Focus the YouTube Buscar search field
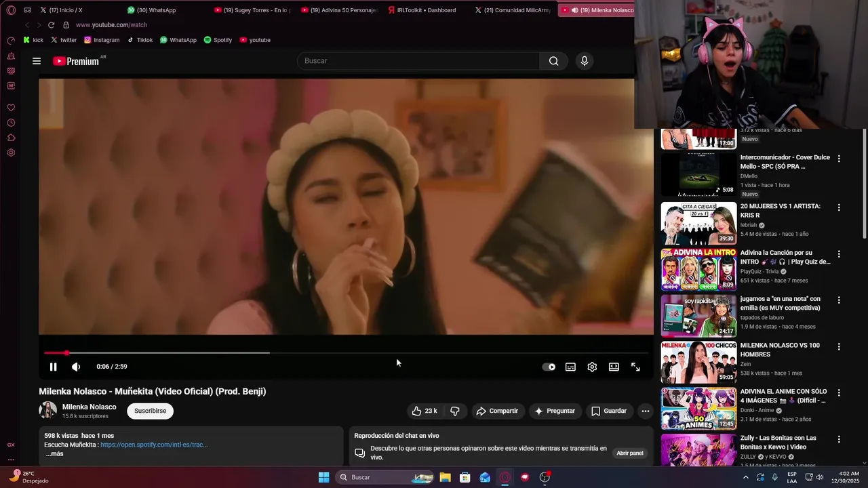This screenshot has width=868, height=488. [418, 61]
